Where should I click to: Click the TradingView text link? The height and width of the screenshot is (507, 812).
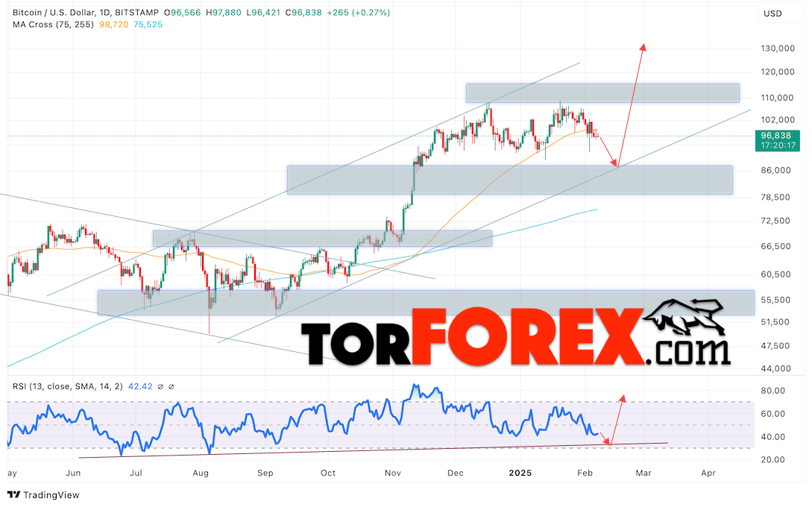pyautogui.click(x=51, y=495)
